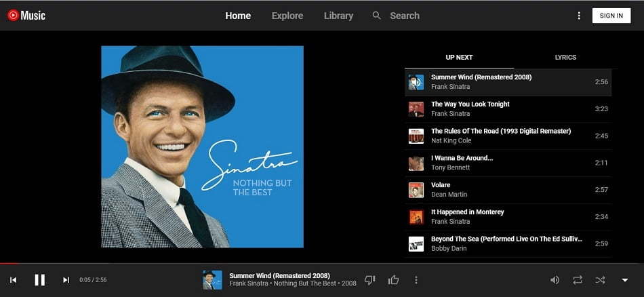
Task: Play The Rules Of The Road track
Action: [508, 136]
